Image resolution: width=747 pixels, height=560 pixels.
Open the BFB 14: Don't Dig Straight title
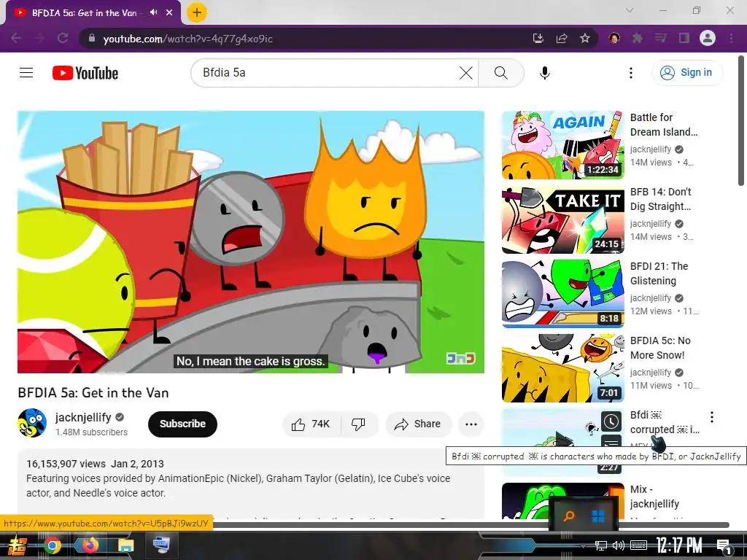point(661,199)
